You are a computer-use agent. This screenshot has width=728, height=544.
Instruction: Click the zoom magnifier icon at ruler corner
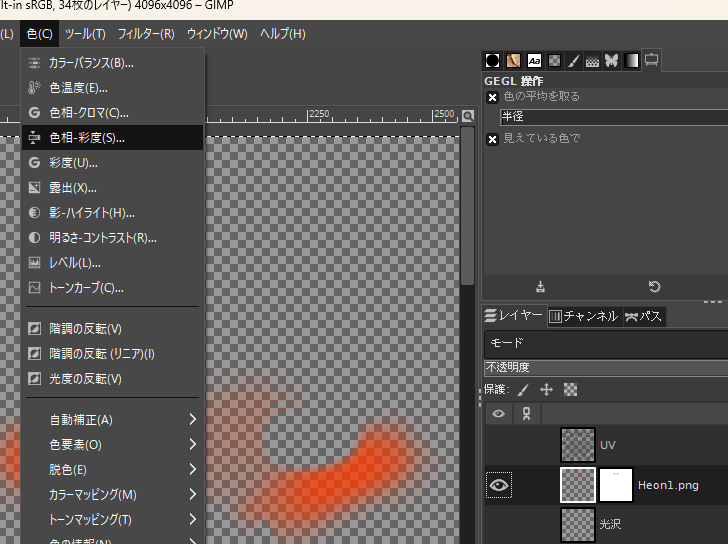(x=468, y=116)
